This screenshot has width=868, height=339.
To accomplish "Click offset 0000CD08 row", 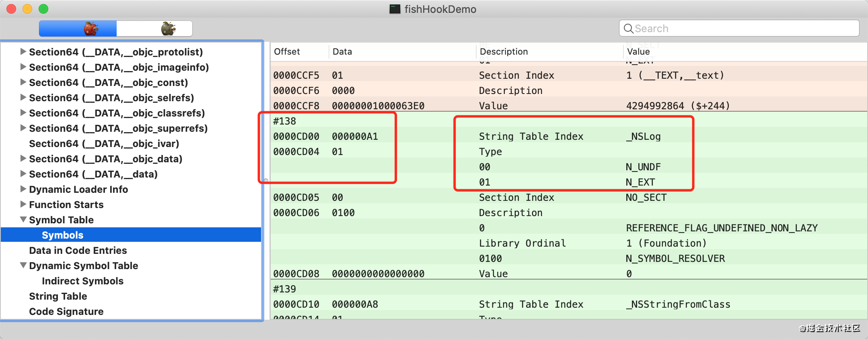I will 569,274.
